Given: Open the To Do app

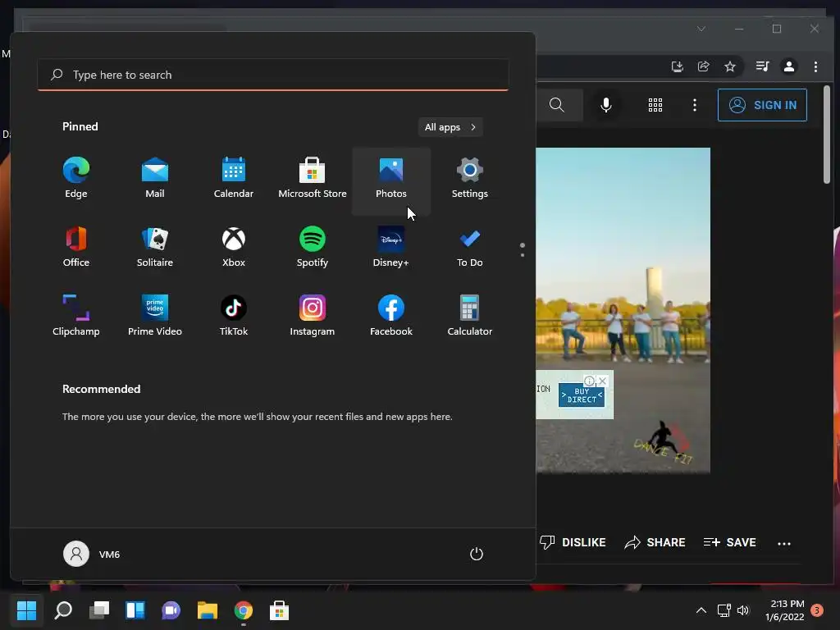Looking at the screenshot, I should click(470, 248).
